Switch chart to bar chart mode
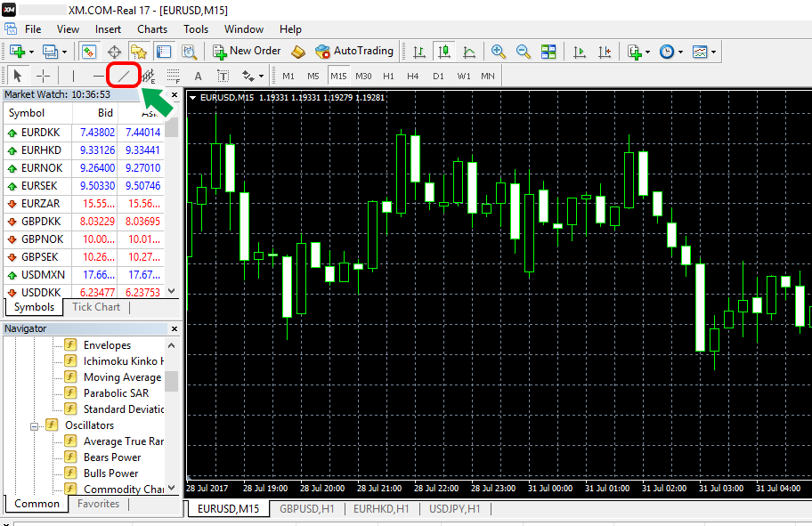The height and width of the screenshot is (526, 812). [x=419, y=52]
